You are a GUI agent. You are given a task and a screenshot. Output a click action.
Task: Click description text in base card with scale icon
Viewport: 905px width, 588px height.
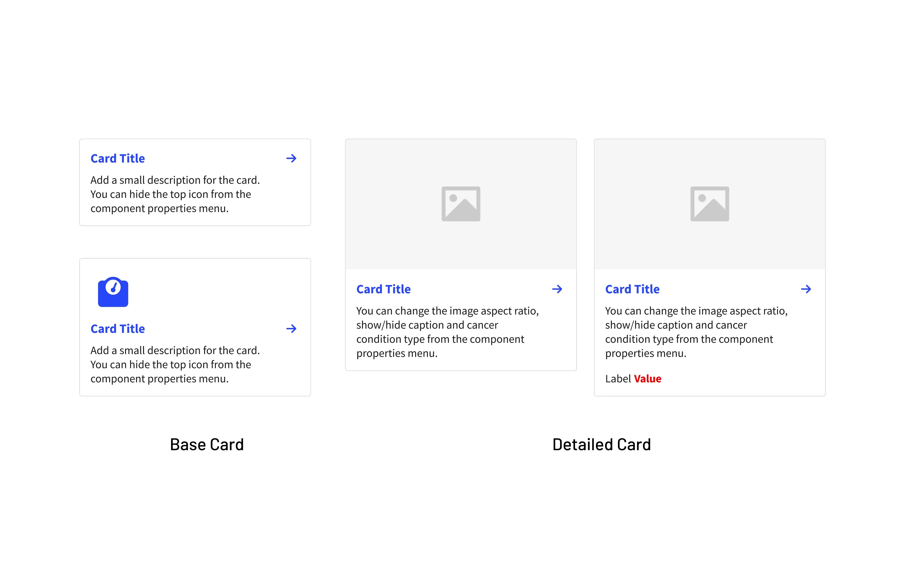coord(175,364)
